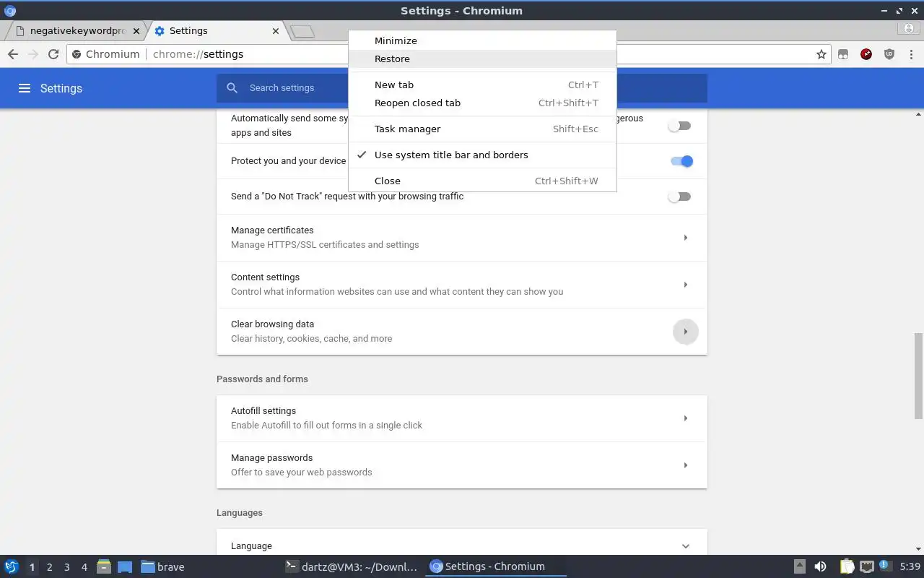
Task: Switch to workspace 3
Action: point(66,567)
